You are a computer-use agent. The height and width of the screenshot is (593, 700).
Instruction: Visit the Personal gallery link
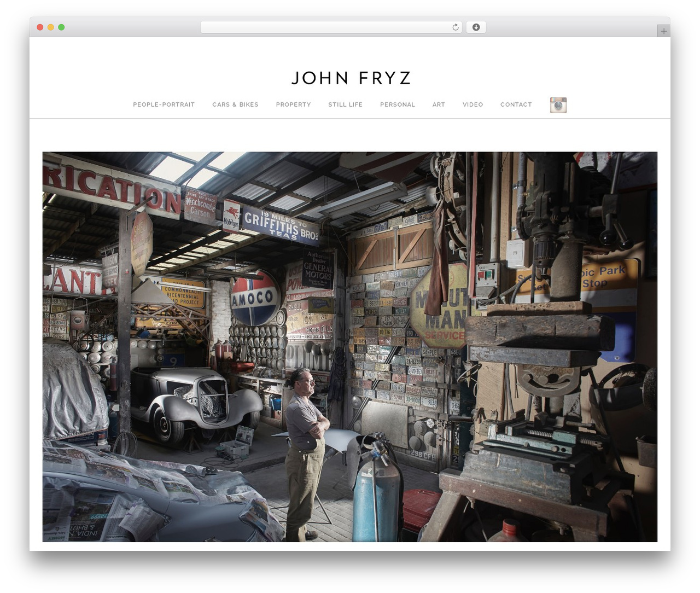(398, 104)
